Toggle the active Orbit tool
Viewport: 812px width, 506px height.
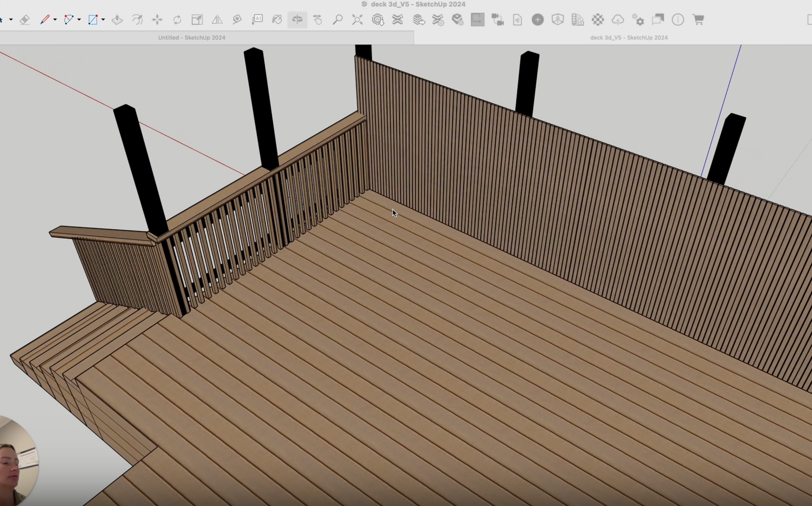pyautogui.click(x=297, y=20)
